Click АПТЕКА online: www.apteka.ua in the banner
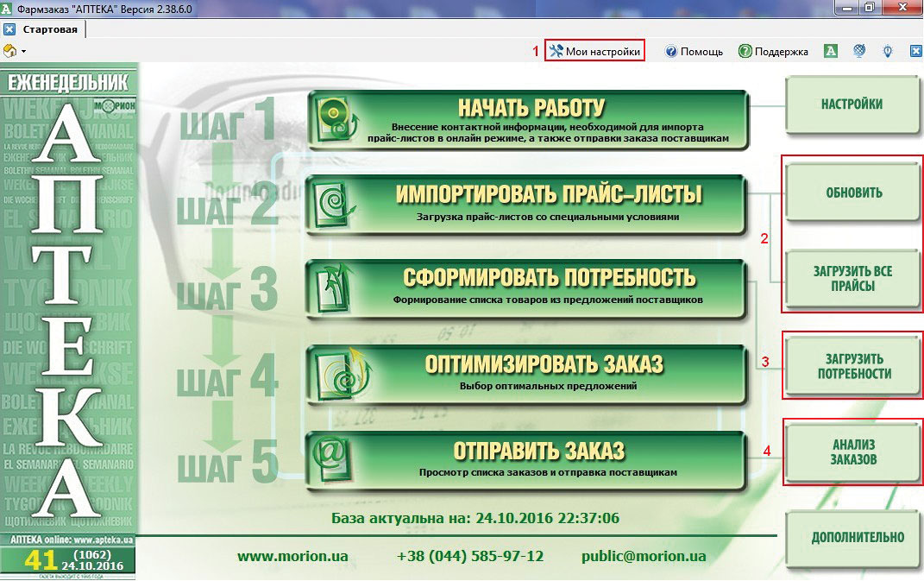 coord(72,540)
